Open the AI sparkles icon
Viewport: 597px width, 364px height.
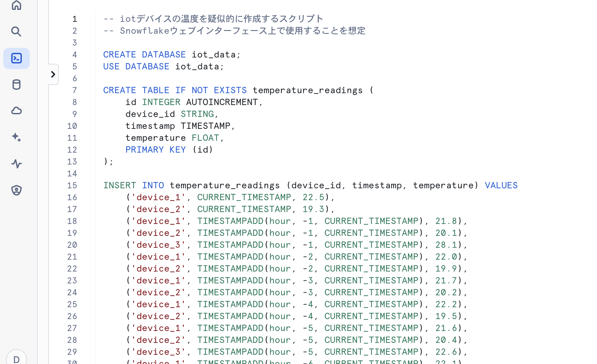coord(16,137)
